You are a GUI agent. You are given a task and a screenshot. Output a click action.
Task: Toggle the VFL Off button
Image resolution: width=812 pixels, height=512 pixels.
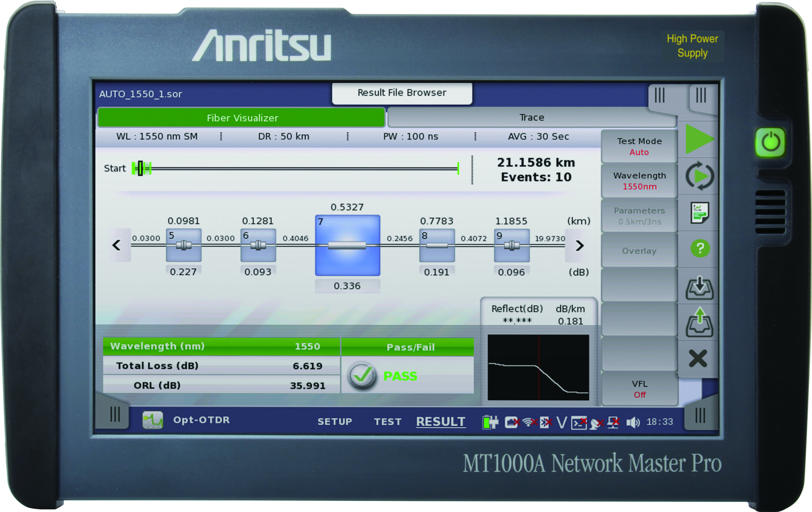click(x=639, y=389)
